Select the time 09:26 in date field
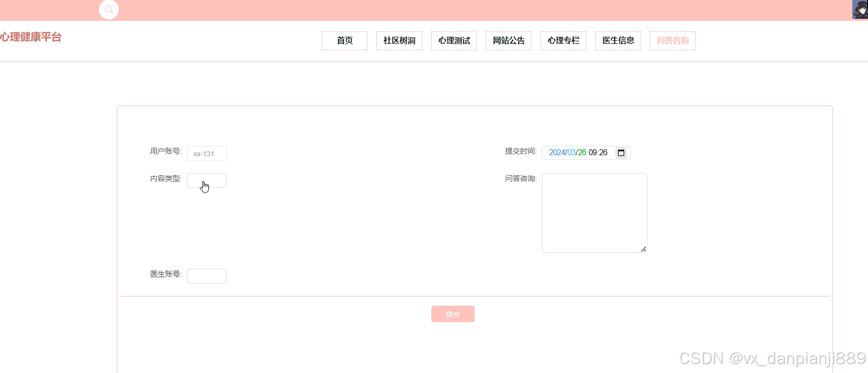 click(x=598, y=152)
